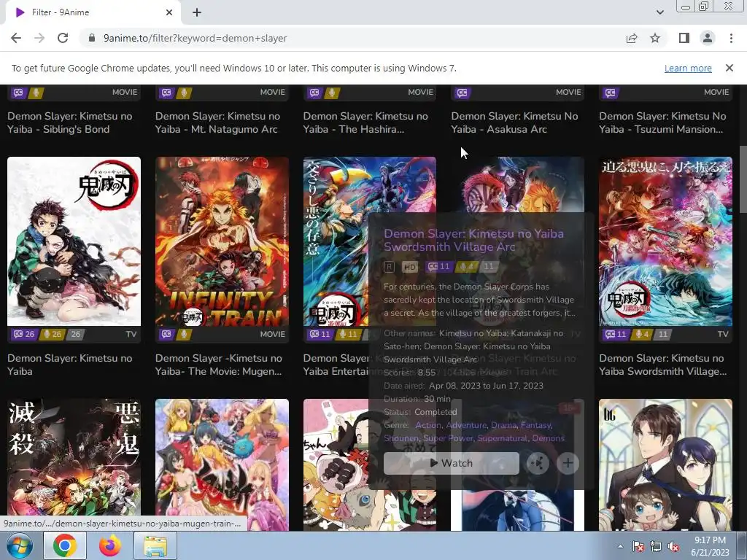Open the Entertainment District Arc poster

pyautogui.click(x=336, y=241)
